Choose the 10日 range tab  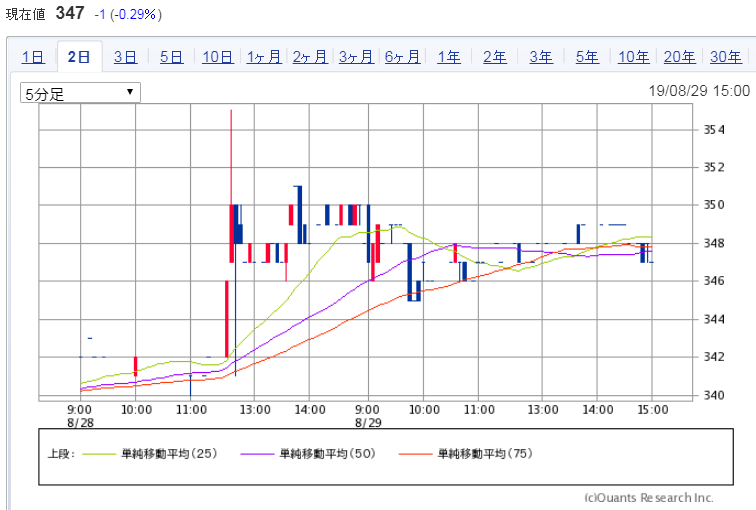point(218,57)
